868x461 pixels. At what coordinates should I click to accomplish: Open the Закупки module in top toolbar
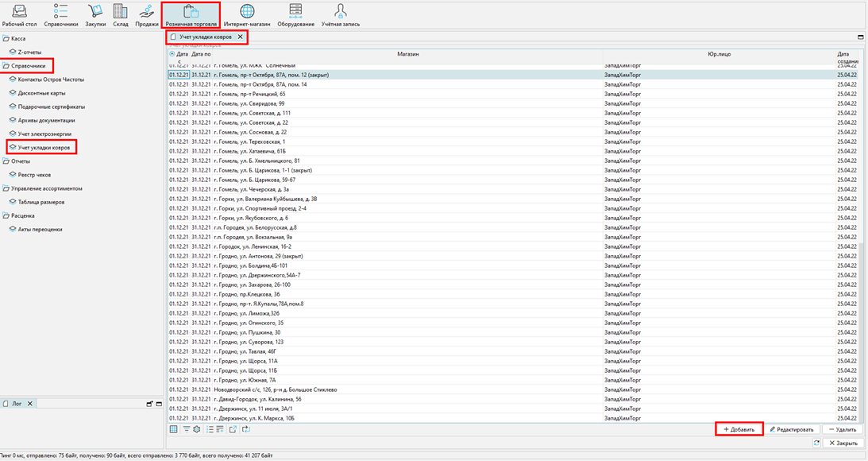coord(95,15)
